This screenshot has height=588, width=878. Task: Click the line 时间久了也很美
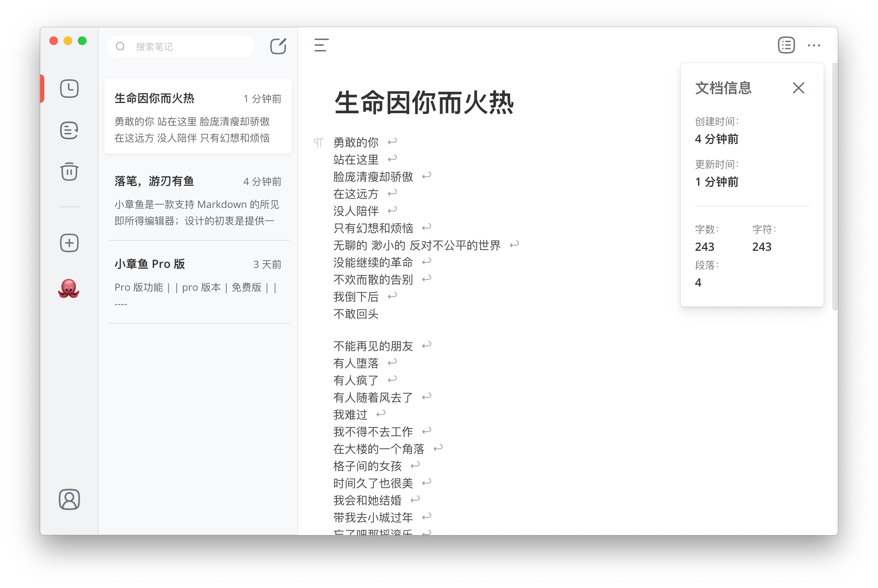tap(373, 483)
